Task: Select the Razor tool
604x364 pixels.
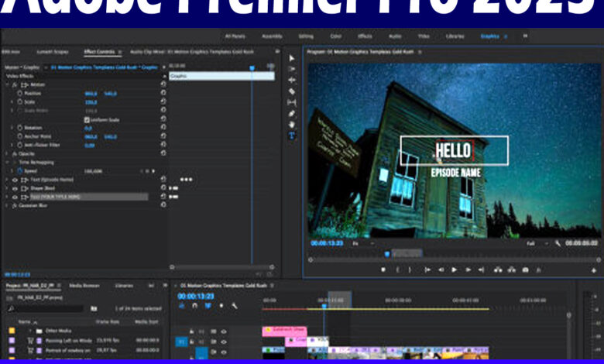Action: point(292,91)
